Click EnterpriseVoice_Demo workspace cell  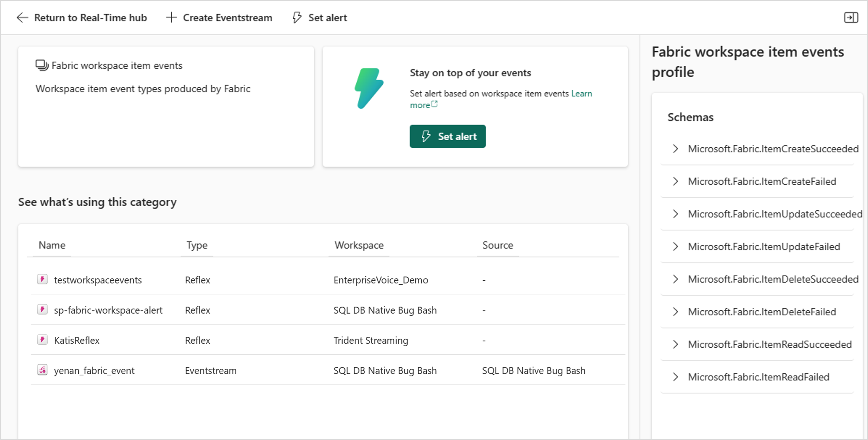tap(381, 280)
